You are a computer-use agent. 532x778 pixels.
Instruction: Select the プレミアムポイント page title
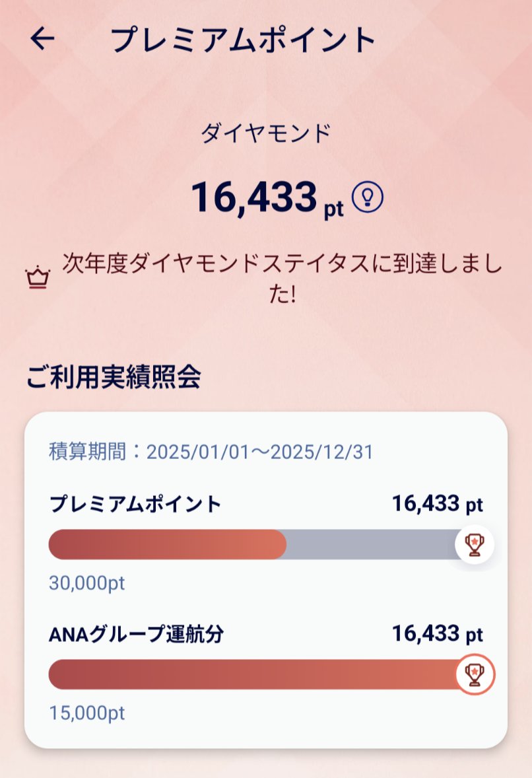click(x=243, y=40)
